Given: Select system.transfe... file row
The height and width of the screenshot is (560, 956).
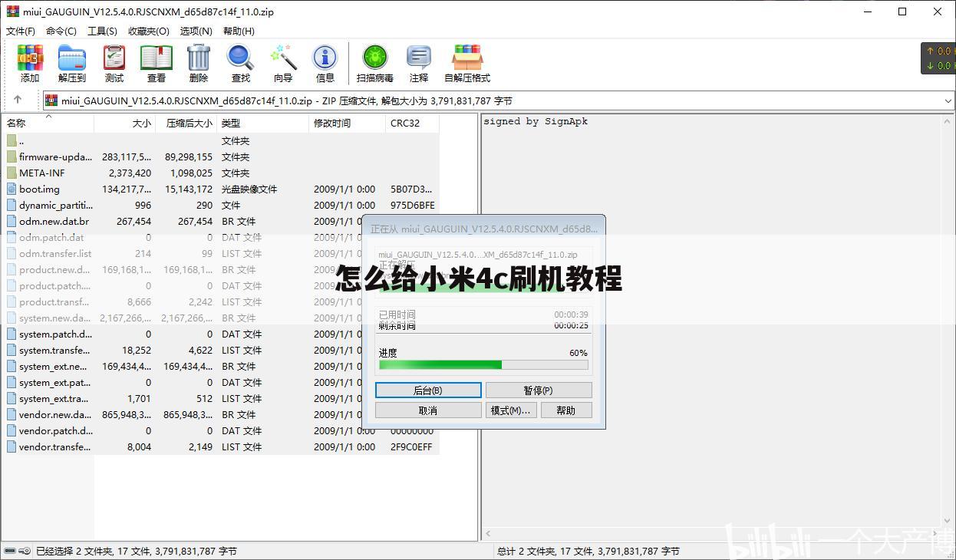Looking at the screenshot, I should [x=220, y=350].
